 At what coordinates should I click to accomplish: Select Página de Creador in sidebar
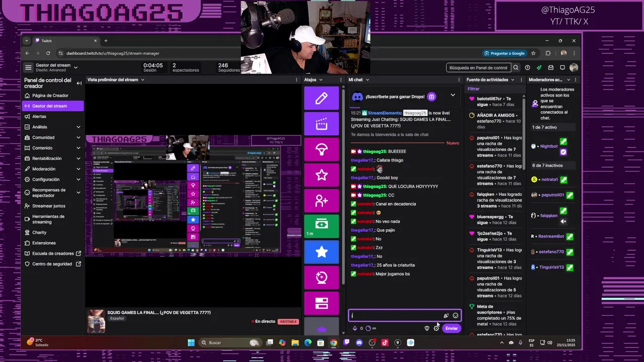[x=53, y=96]
